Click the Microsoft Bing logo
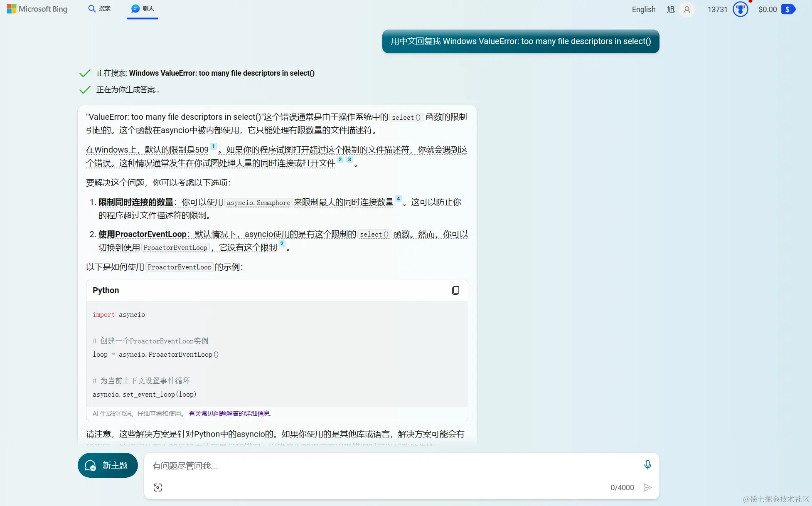 [37, 9]
